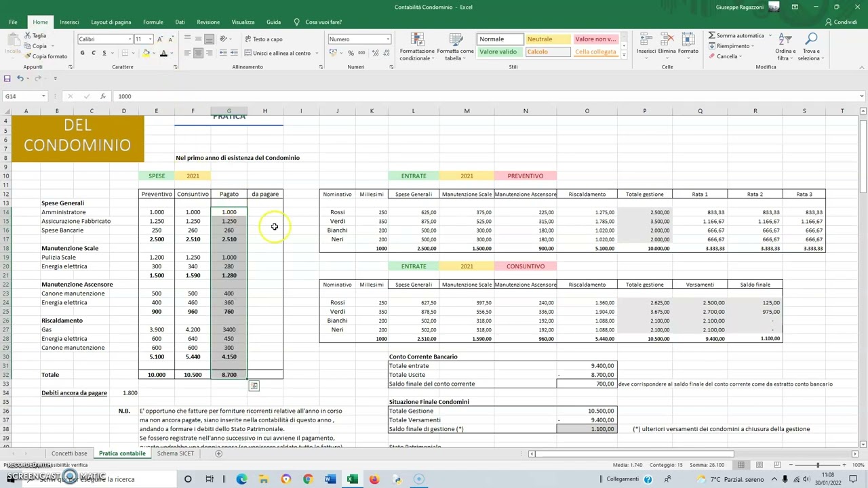The width and height of the screenshot is (868, 488).
Task: Enable Testo a capo text wrapping
Action: (263, 39)
